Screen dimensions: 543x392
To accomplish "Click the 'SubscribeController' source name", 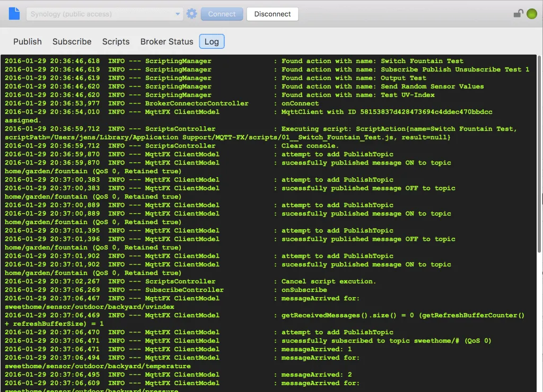I will pyautogui.click(x=184, y=290).
